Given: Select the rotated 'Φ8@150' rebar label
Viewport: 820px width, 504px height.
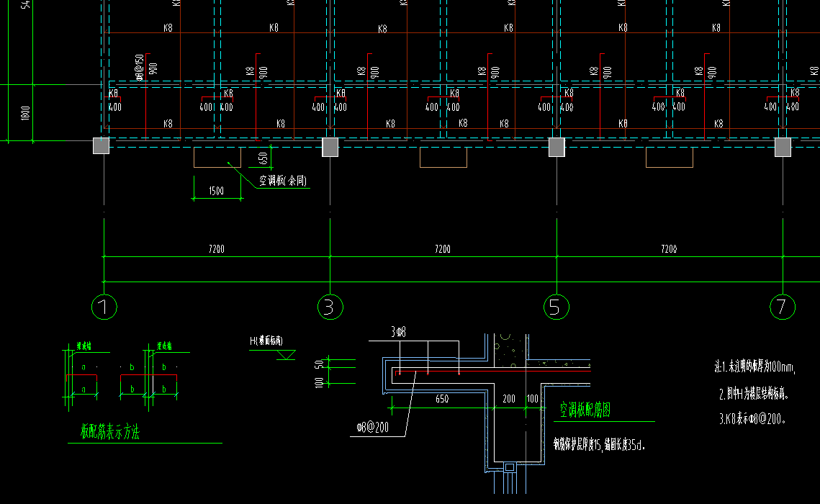Looking at the screenshot, I should (x=139, y=68).
